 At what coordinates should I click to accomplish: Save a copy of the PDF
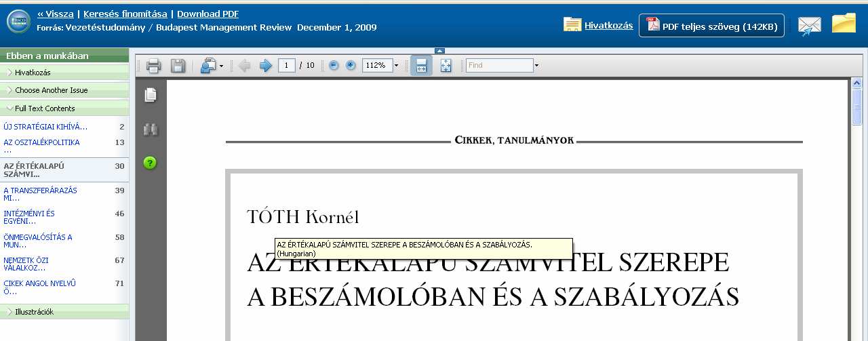coord(178,66)
